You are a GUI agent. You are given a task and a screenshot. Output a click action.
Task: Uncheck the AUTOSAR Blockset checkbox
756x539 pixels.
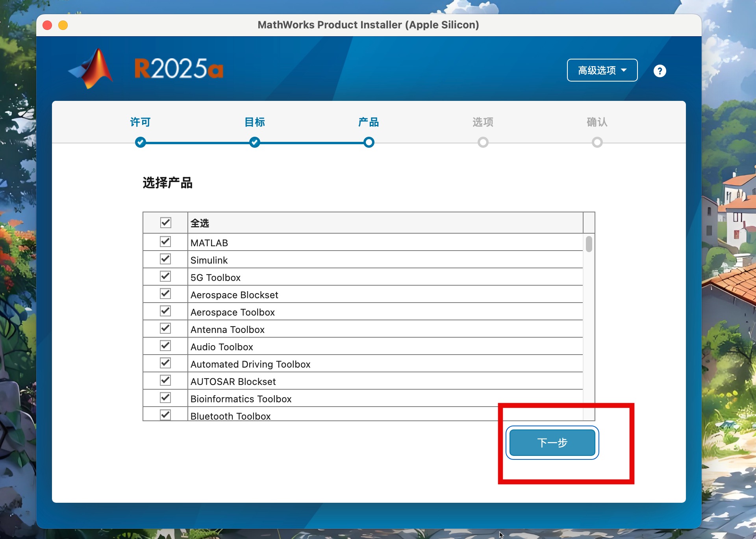click(x=166, y=381)
